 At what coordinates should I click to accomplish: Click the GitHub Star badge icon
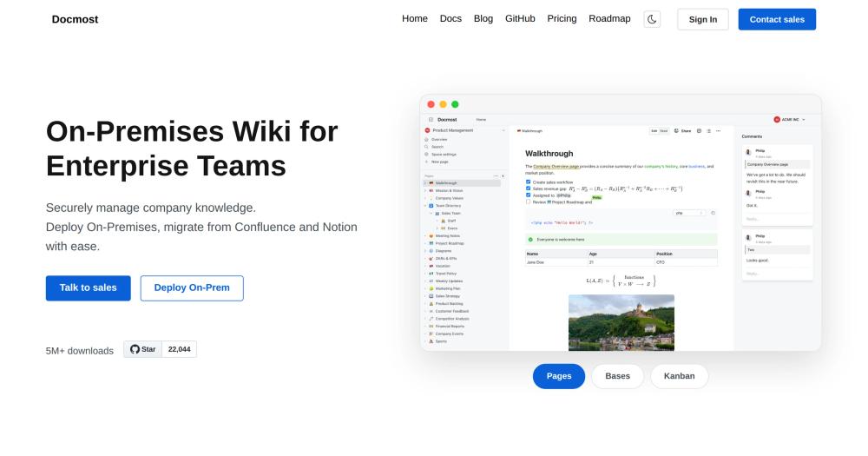pos(135,349)
